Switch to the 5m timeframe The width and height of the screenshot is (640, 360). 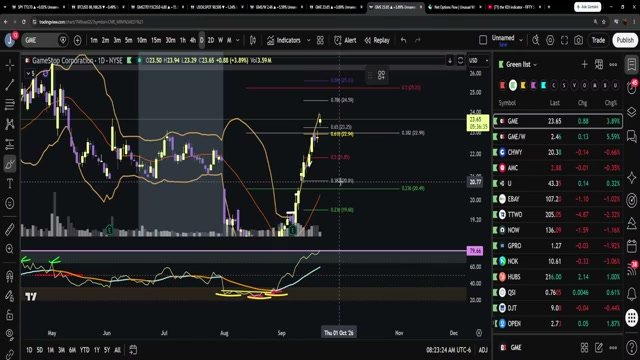pos(129,40)
